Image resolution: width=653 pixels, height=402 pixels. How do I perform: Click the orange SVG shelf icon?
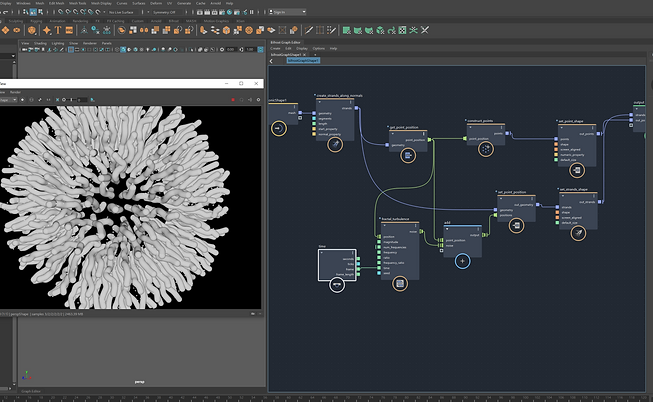pyautogui.click(x=69, y=30)
